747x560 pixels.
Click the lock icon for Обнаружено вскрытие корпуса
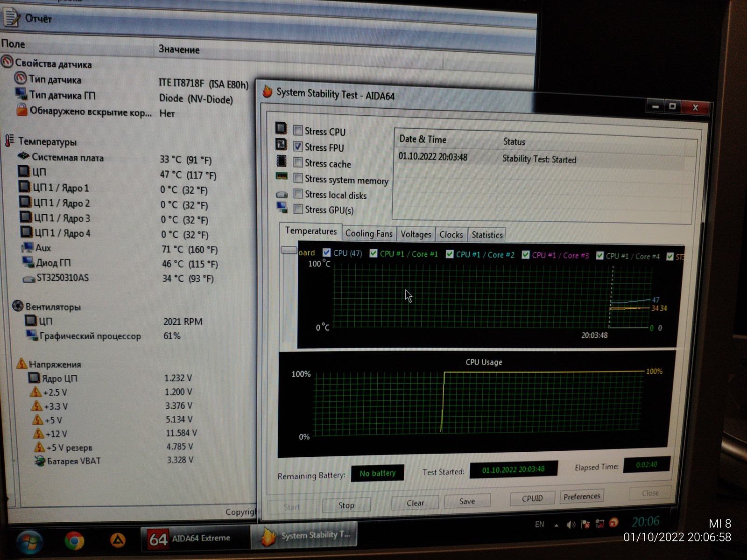[21, 110]
